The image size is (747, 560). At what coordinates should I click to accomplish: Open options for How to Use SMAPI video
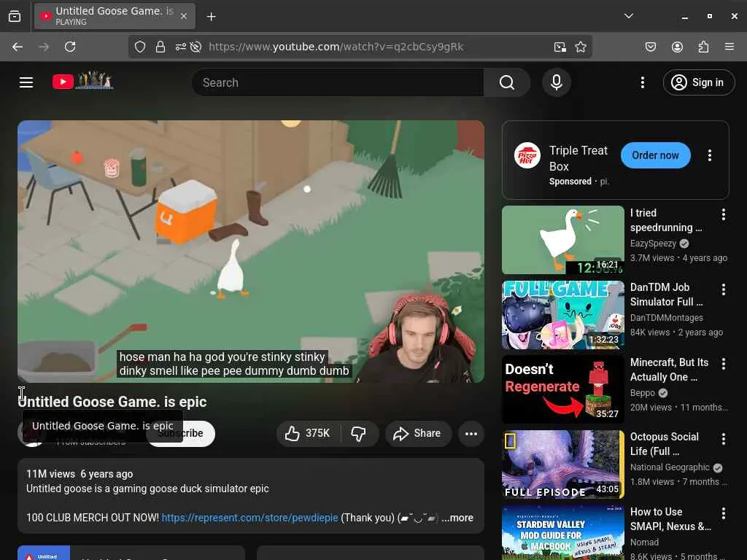click(723, 513)
